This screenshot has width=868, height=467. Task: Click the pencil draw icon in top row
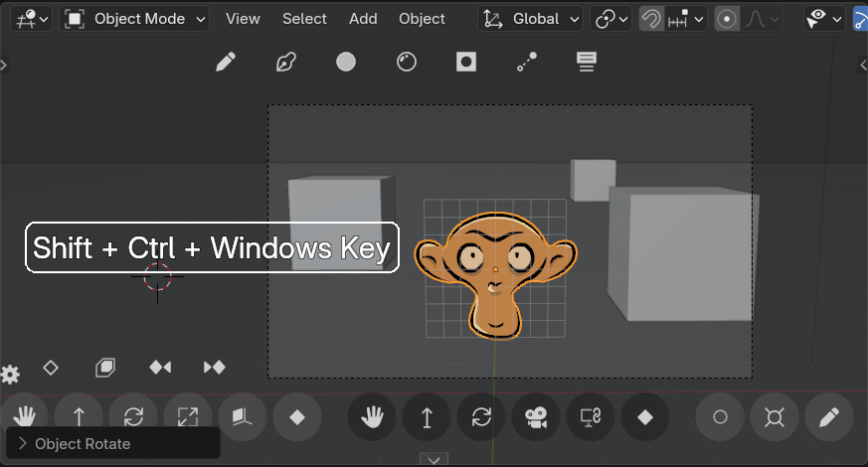pos(226,62)
